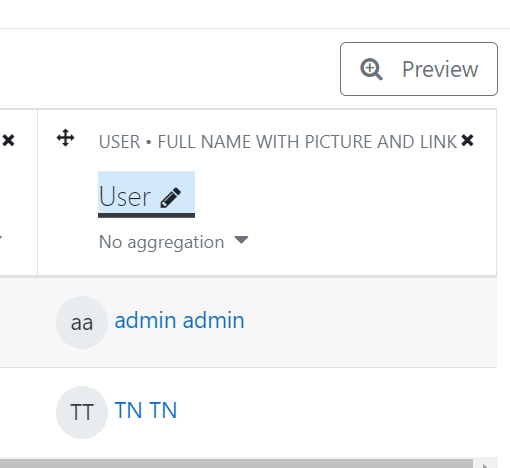Open the No aggregation dropdown
Viewport: 510px width, 468px height.
tap(173, 242)
